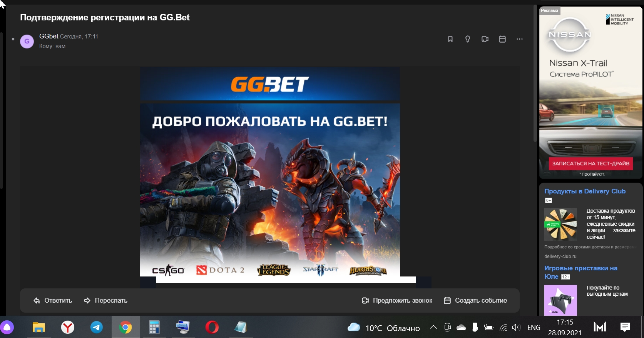Screen dimensions: 644x338
Task: Click the Переслать forward button
Action: tap(105, 301)
